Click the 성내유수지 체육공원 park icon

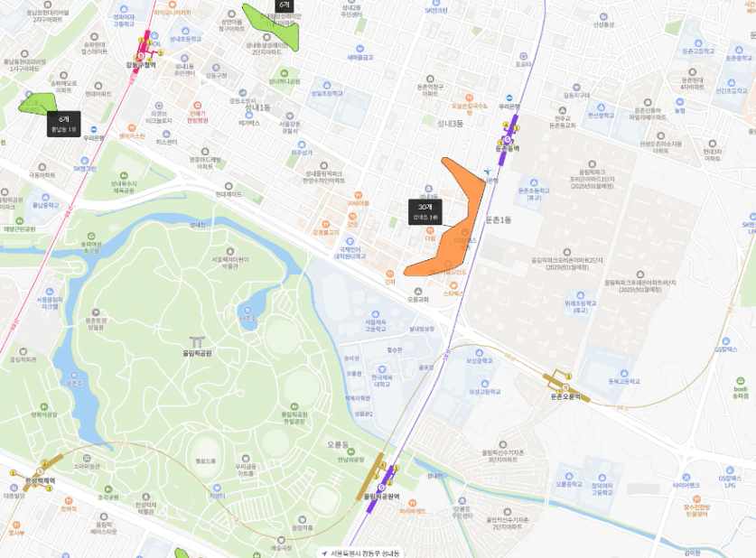pos(124,176)
